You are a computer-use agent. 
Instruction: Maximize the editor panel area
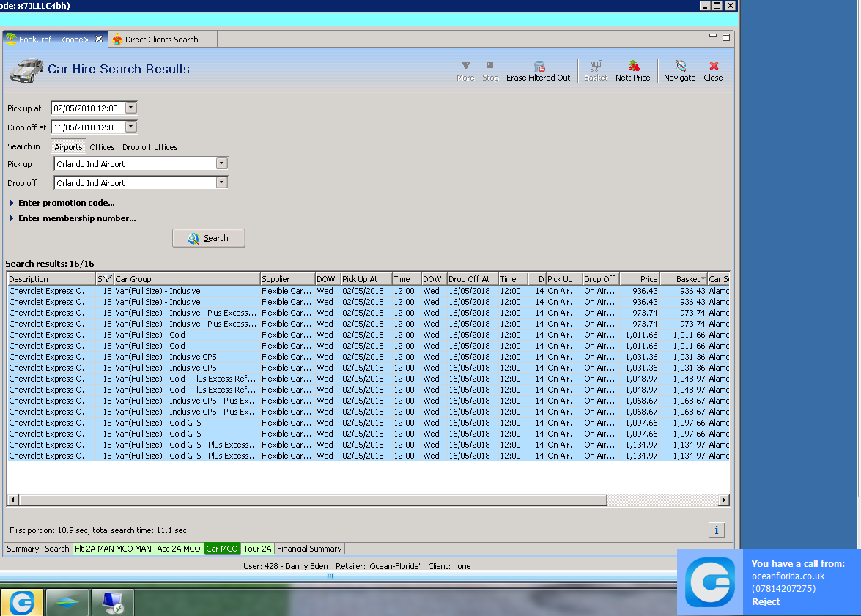point(726,37)
